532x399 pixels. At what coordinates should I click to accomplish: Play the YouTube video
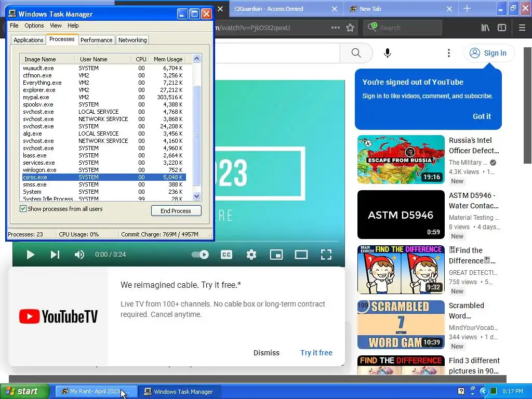tap(31, 255)
